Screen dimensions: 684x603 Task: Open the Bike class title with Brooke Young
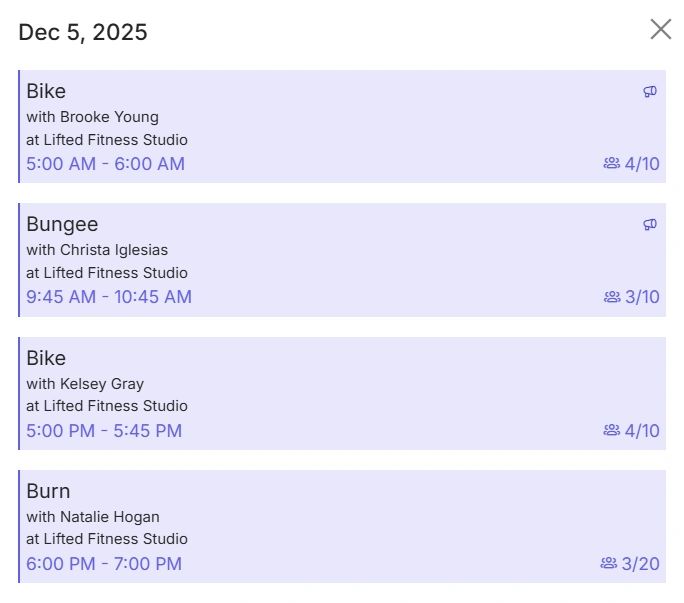click(x=46, y=91)
